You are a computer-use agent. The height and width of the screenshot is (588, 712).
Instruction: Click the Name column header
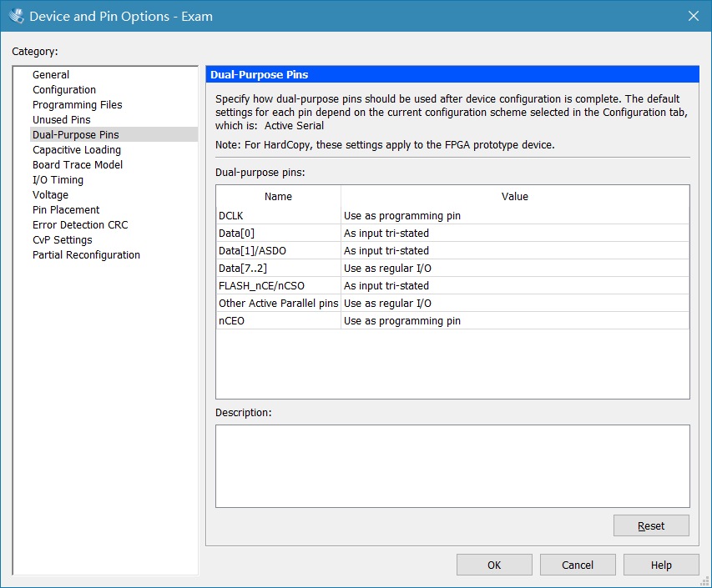click(x=278, y=197)
